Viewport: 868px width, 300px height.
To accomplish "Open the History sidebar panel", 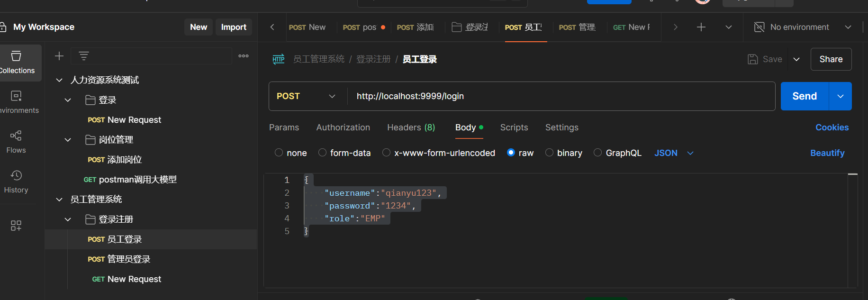I will [16, 182].
